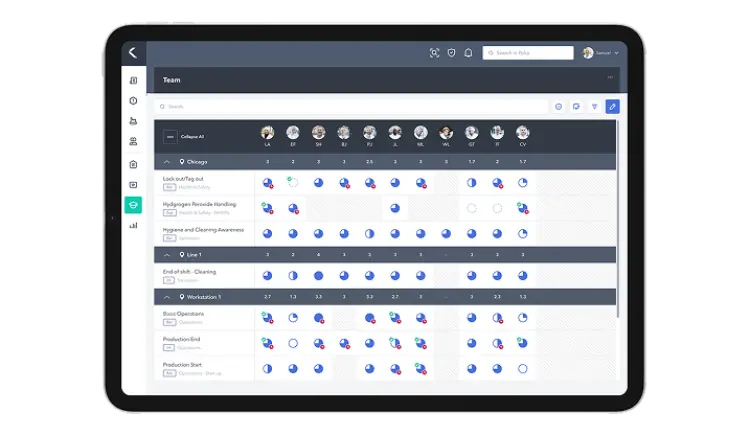
Task: Open Hygiene and Cleaning Awareness skill row
Action: click(204, 234)
